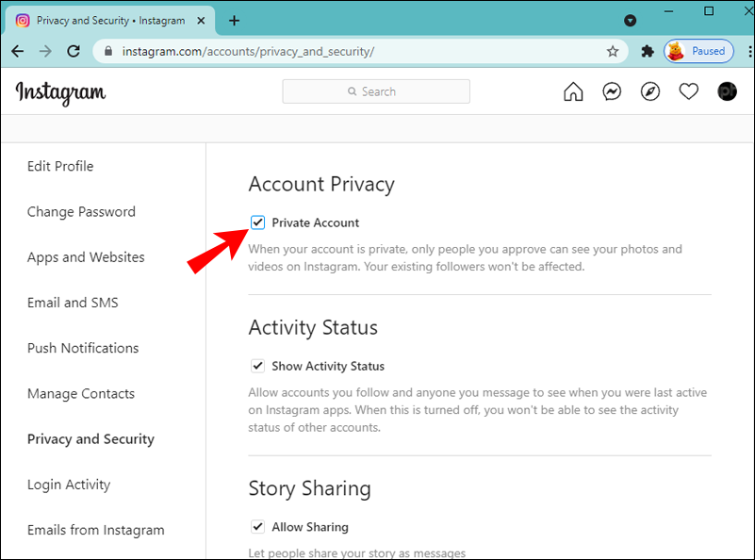Go back to previous page

click(x=18, y=51)
